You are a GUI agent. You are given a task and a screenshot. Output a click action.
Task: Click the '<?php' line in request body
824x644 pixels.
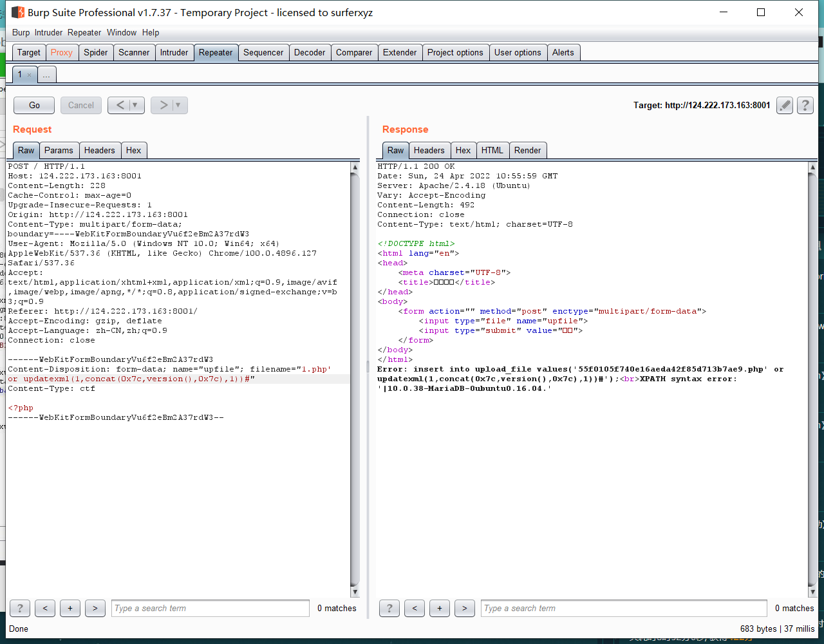21,408
